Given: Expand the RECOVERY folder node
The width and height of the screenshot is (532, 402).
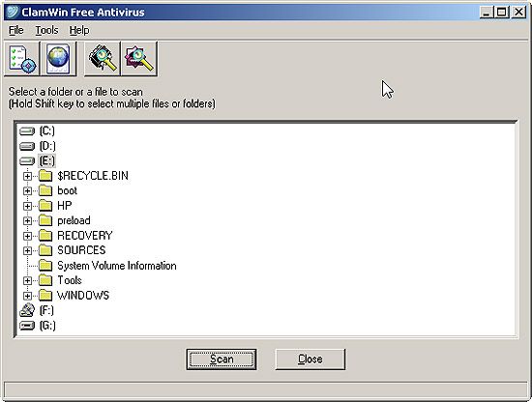Looking at the screenshot, I should coord(27,236).
